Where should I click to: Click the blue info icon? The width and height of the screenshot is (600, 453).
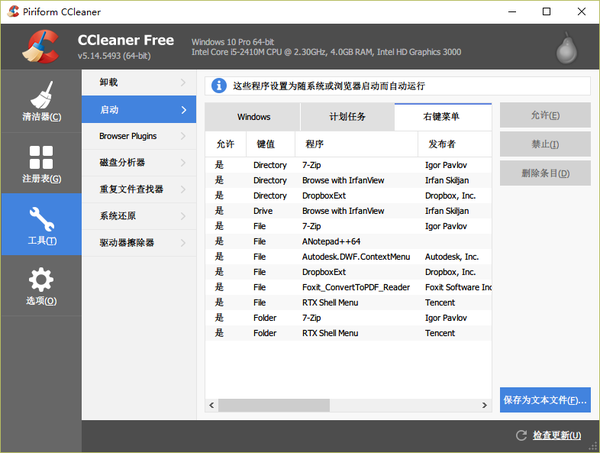[x=219, y=85]
